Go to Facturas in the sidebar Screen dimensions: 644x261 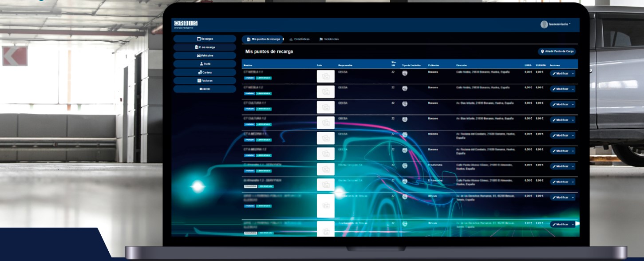pyautogui.click(x=205, y=81)
